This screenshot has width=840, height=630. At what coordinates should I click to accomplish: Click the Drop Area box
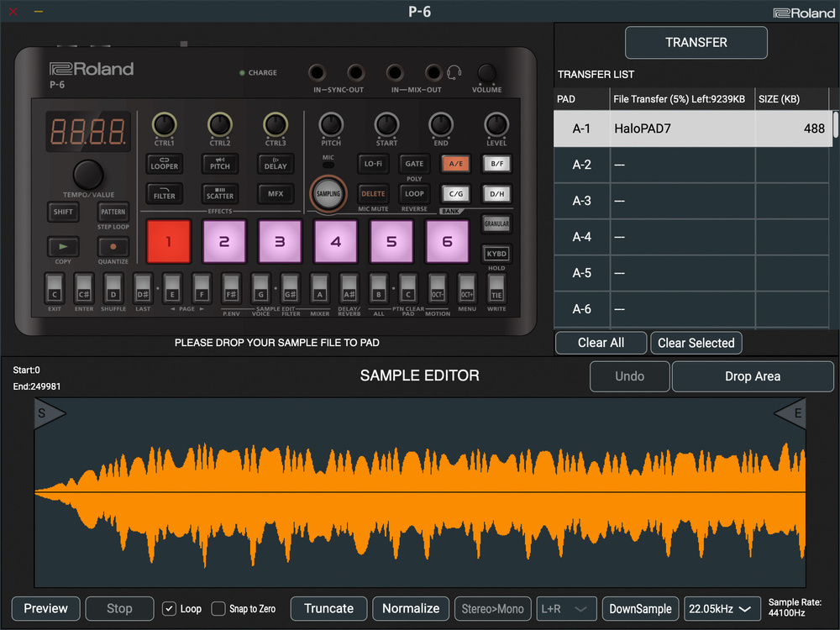tap(753, 376)
